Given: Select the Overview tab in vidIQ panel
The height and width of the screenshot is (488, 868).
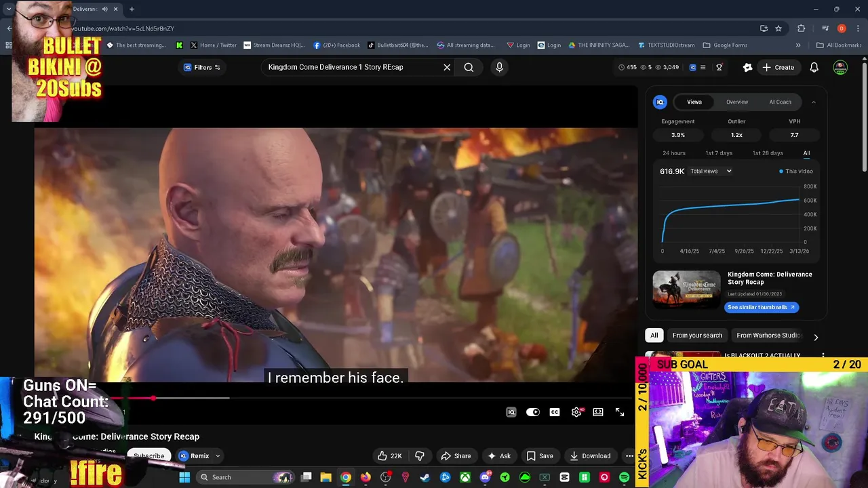Looking at the screenshot, I should 737,102.
